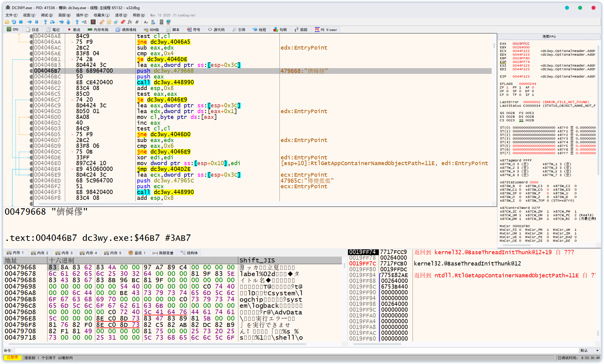The height and width of the screenshot is (364, 604).
Task: Click the Restart debugging toolbar icon
Action: (x=14, y=22)
